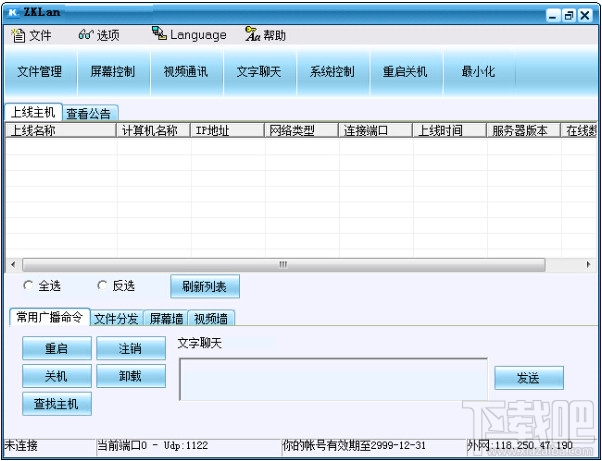
Task: Switch to 查看公告 tab
Action: coord(89,114)
